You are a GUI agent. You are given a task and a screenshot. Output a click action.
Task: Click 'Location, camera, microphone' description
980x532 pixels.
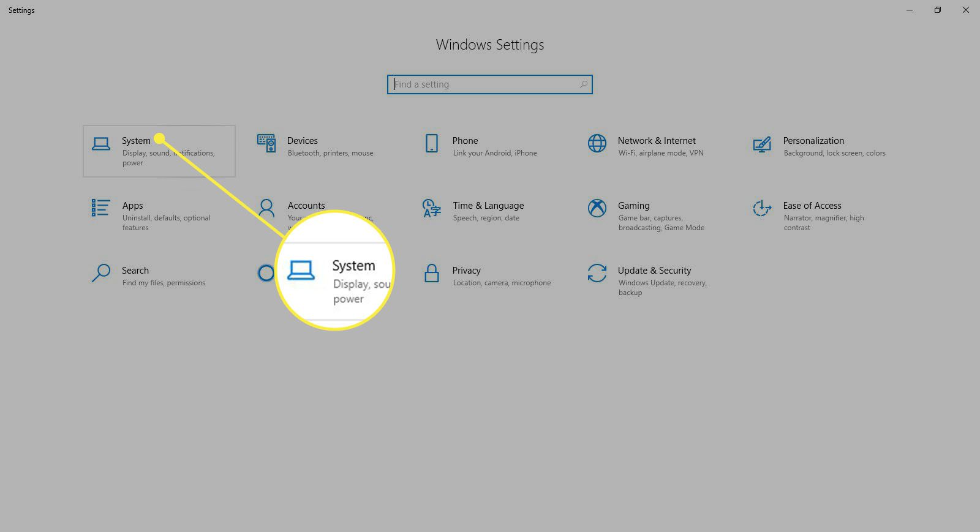click(x=502, y=283)
